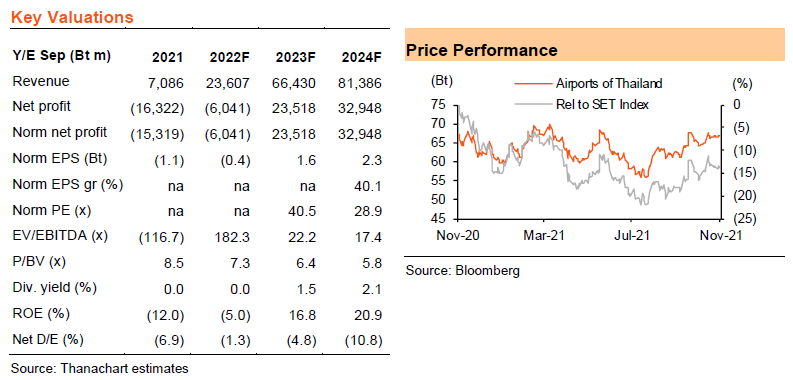793x380 pixels.
Task: Select the 2023F column header
Action: pyautogui.click(x=296, y=57)
